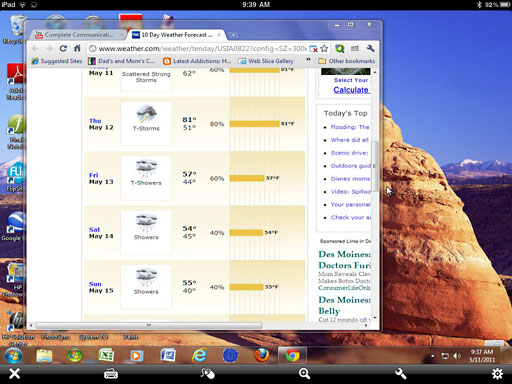Open the Other bookmarks folder
512x384 pixels.
click(x=347, y=61)
